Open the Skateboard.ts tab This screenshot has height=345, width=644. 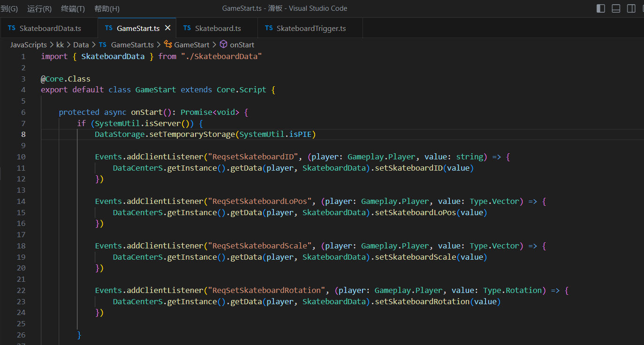click(x=217, y=28)
